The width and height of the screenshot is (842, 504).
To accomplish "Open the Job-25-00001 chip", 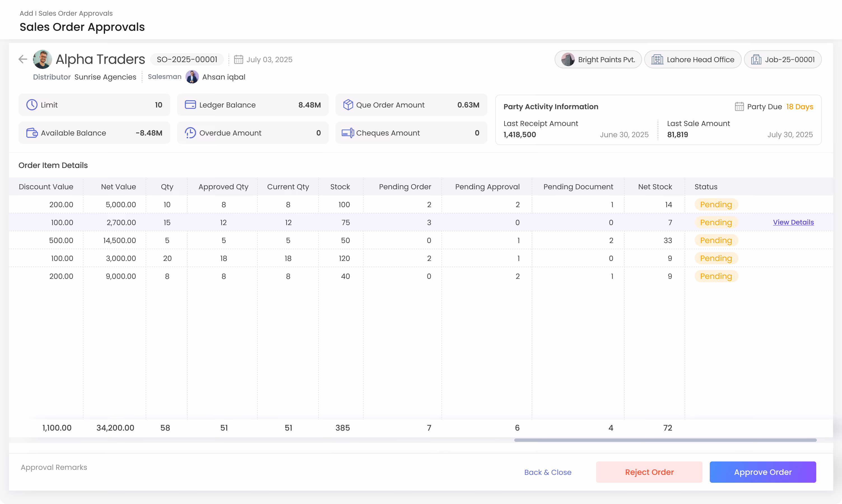I will (x=783, y=59).
